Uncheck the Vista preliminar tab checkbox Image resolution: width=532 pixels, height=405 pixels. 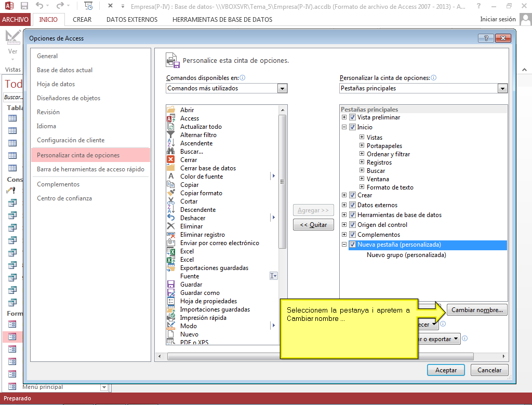353,117
